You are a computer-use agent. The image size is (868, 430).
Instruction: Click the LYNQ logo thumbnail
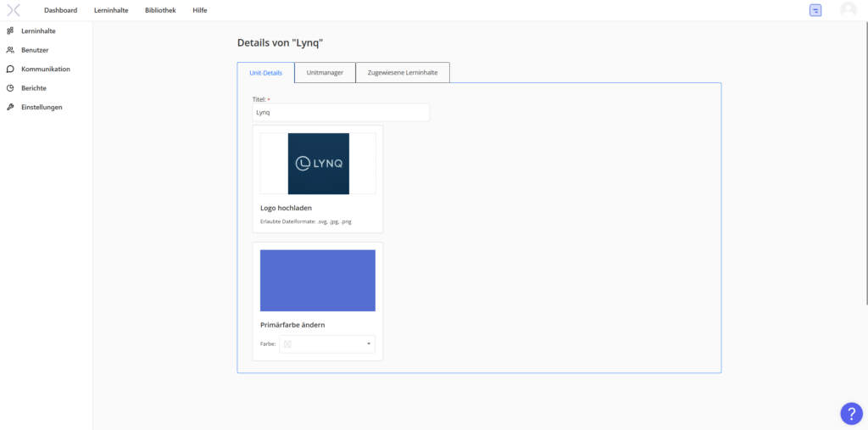click(x=319, y=164)
